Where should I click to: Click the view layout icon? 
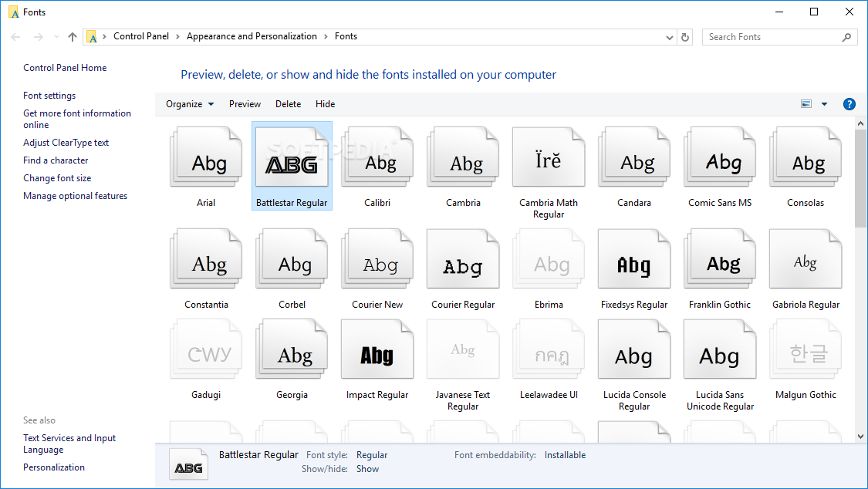pos(806,104)
